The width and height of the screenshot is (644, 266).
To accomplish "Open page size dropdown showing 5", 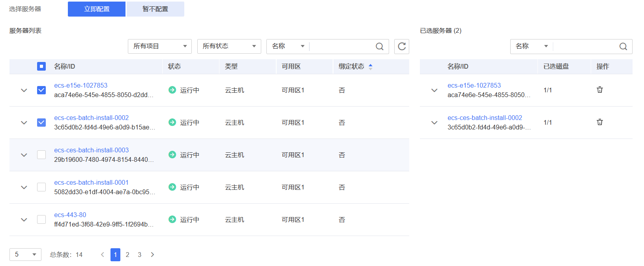I will (x=25, y=255).
